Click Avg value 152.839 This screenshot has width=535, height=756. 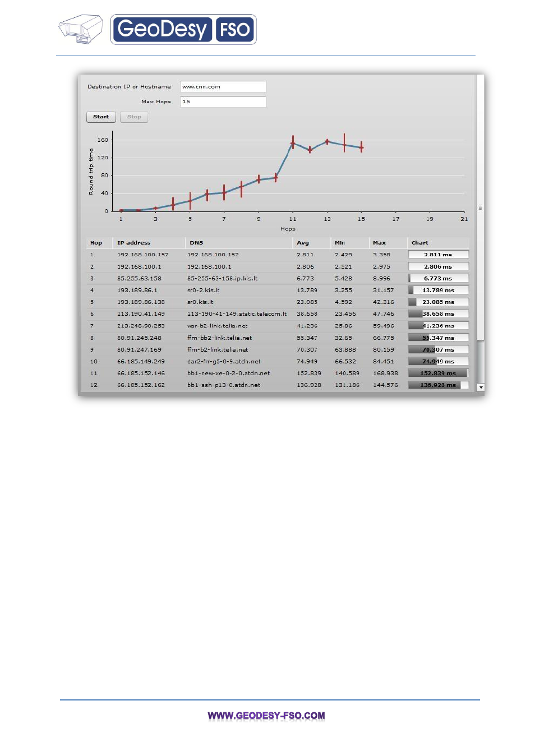[x=309, y=374]
